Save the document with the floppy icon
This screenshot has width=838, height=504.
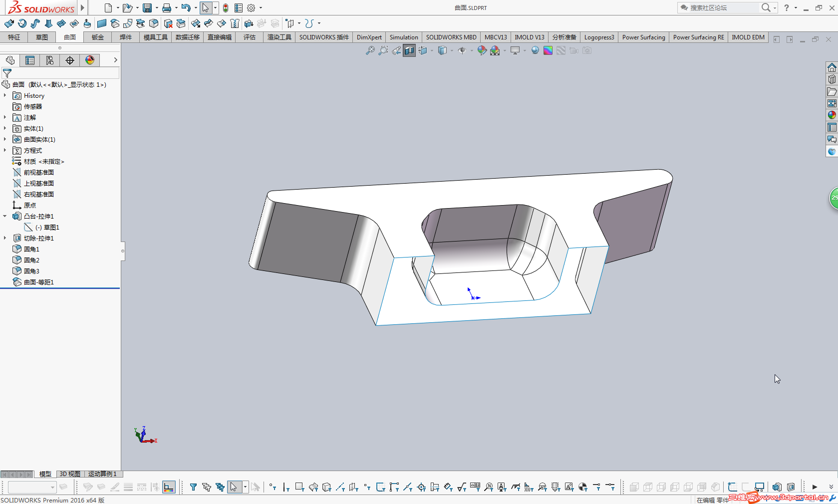coord(147,8)
